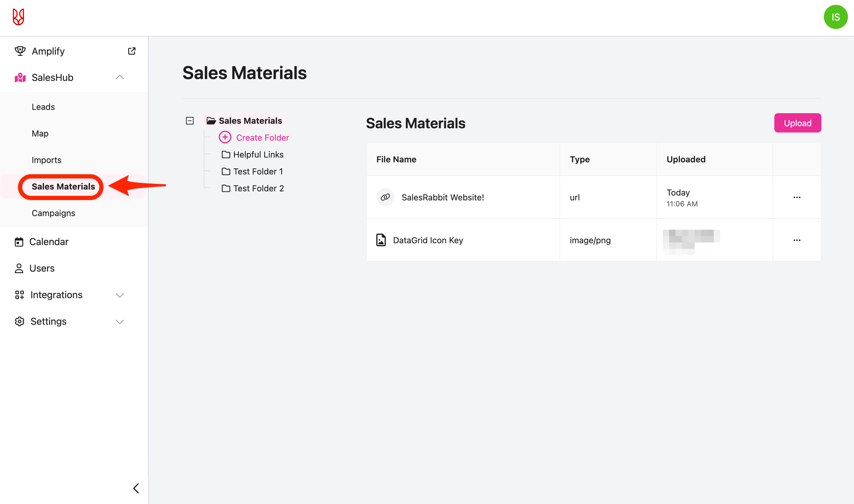Click the link icon beside SalesRabbit Website!
This screenshot has height=504, width=854.
pos(385,197)
